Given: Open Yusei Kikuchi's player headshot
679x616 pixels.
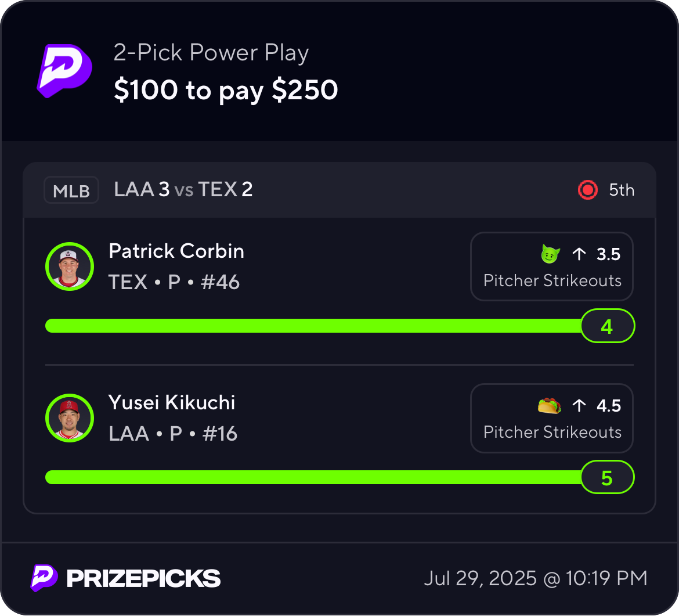Looking at the screenshot, I should point(70,418).
